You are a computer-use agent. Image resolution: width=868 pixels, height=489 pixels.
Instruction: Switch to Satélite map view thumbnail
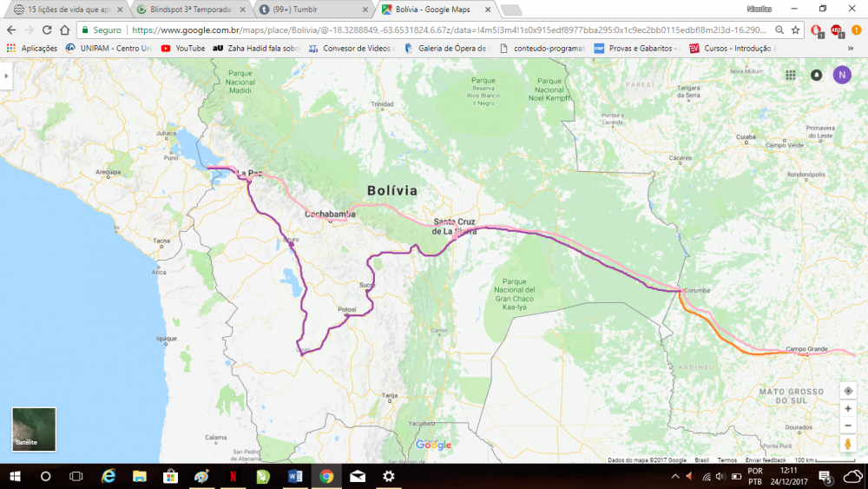[x=34, y=429]
